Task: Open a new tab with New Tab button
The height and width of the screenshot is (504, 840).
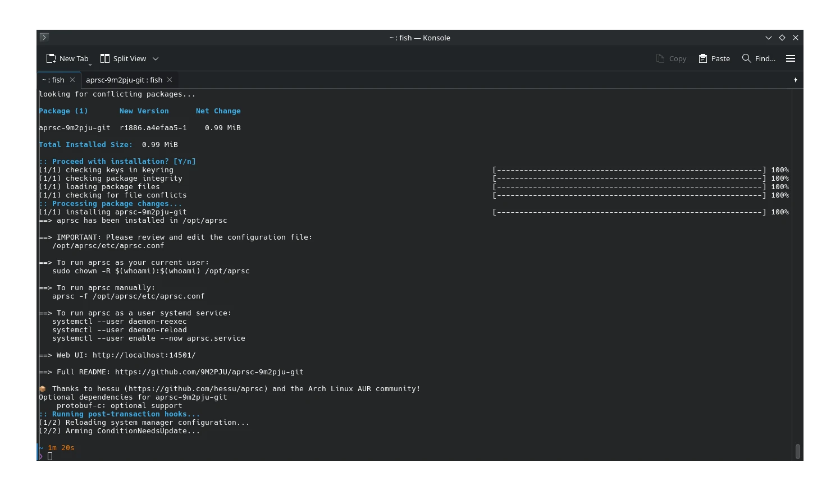Action: pos(67,58)
